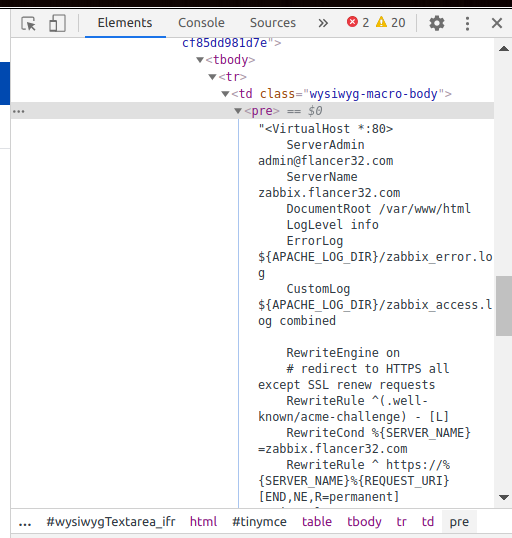Viewport: 512px width, 538px height.
Task: Collapse the td wysiwyg-macro-body node
Action: (x=225, y=94)
